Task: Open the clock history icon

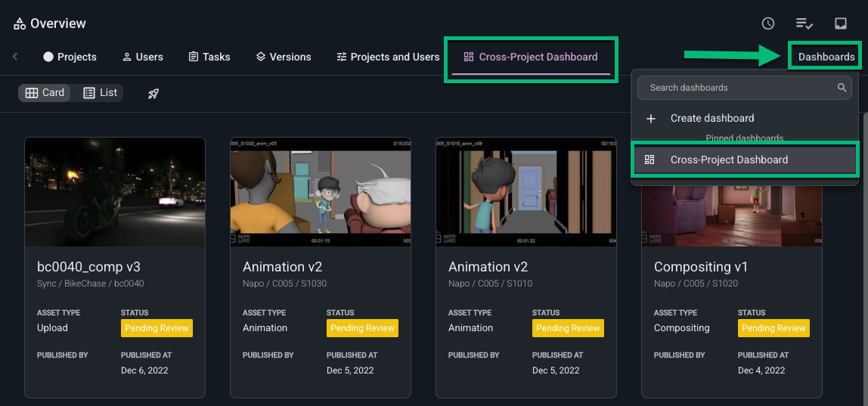Action: [x=767, y=23]
